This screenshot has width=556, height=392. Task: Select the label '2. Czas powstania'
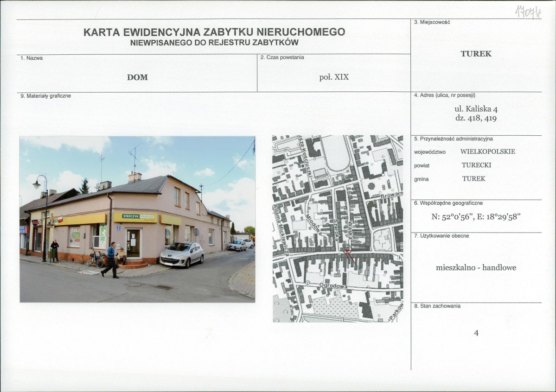[x=282, y=57]
